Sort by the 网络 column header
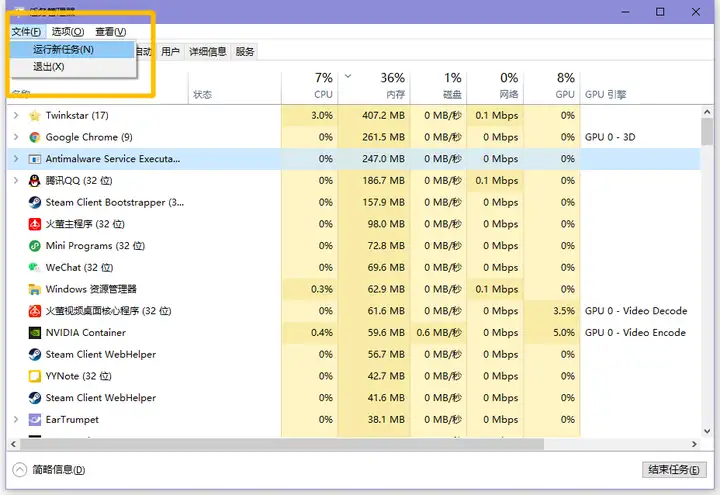 click(x=495, y=86)
